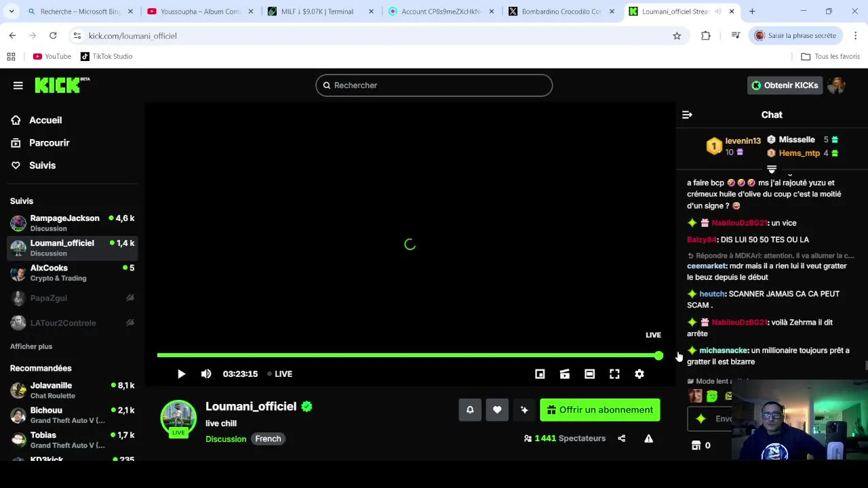Open offline LATour2Controle channel

(x=72, y=323)
